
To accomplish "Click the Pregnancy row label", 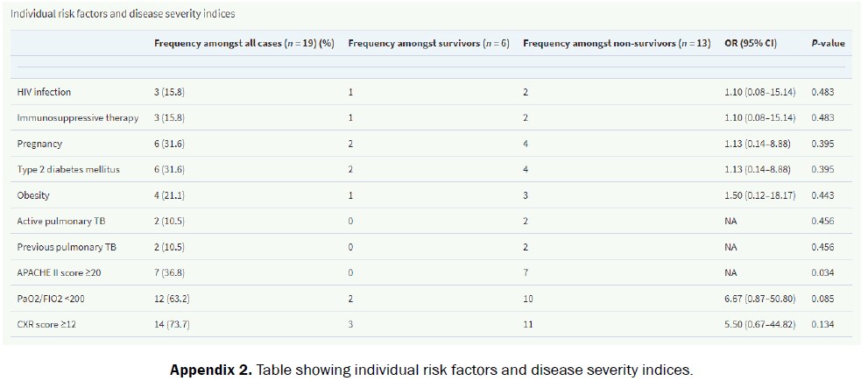I will [39, 144].
